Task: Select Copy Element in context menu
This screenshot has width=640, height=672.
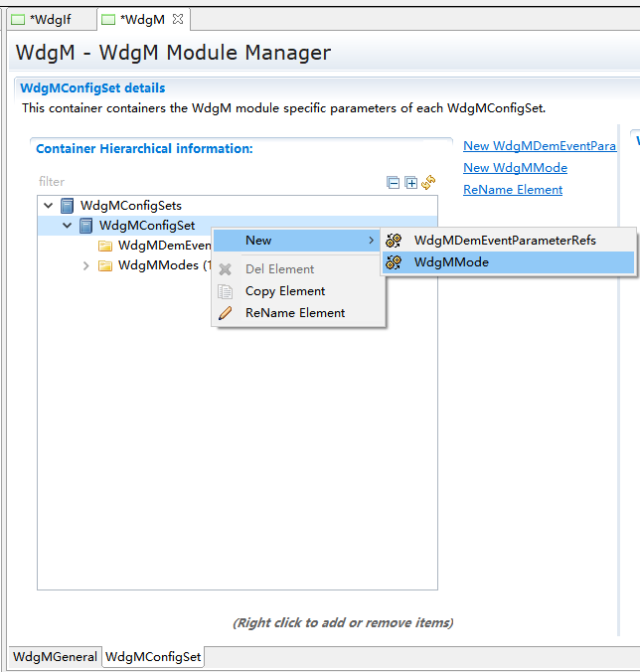Action: click(x=285, y=291)
